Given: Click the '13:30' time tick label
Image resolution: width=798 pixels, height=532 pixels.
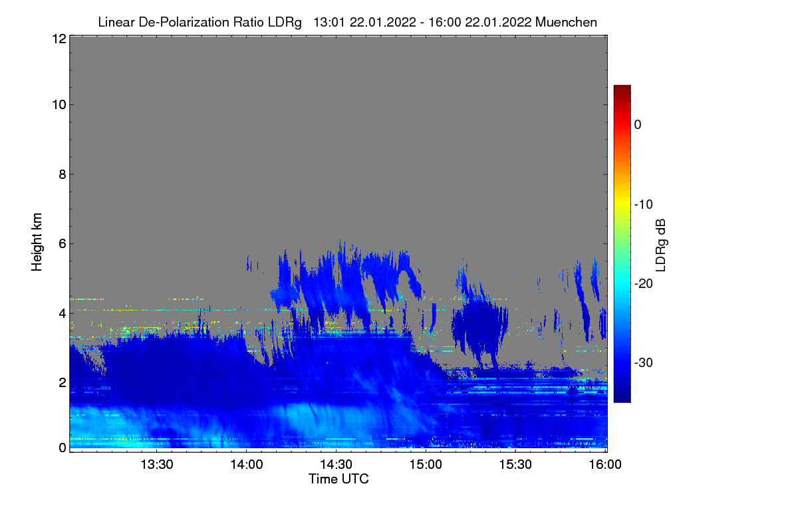Looking at the screenshot, I should coord(157,465).
